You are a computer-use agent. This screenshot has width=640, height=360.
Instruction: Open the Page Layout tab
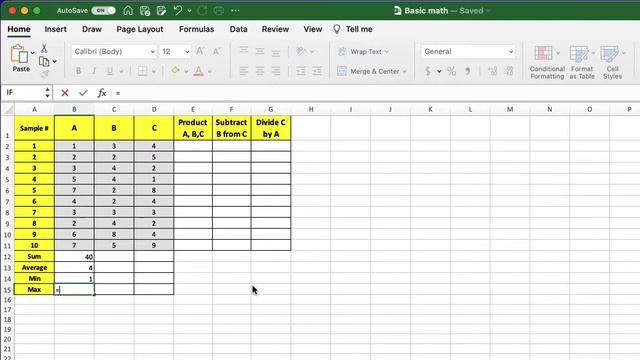click(x=140, y=29)
